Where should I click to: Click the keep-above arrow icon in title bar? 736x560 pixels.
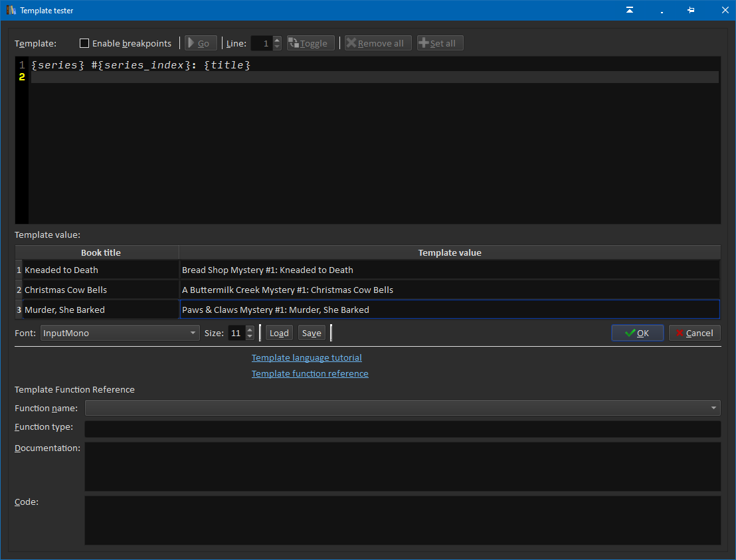(630, 10)
